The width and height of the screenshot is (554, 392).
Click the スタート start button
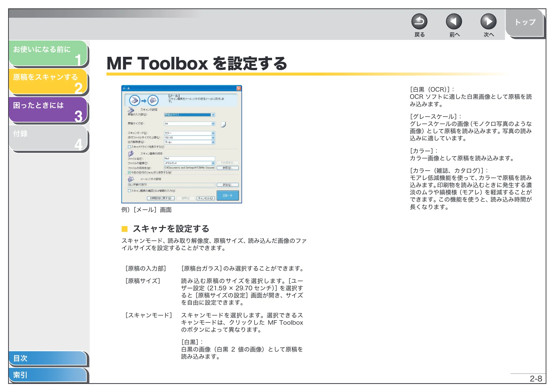pos(227,195)
